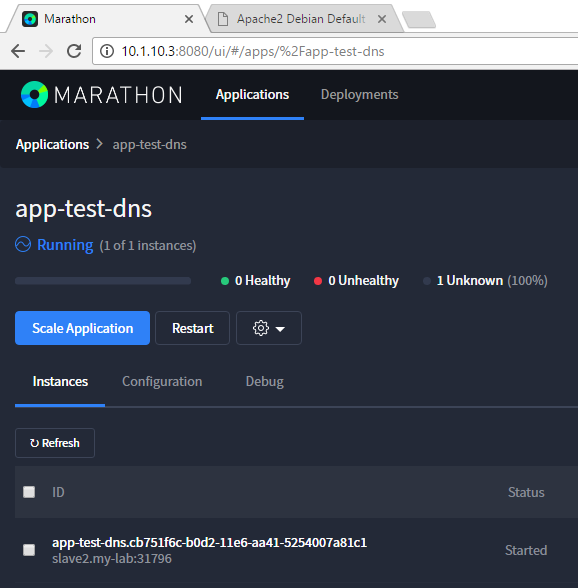Click the Running status label
The width and height of the screenshot is (578, 588).
pos(65,245)
